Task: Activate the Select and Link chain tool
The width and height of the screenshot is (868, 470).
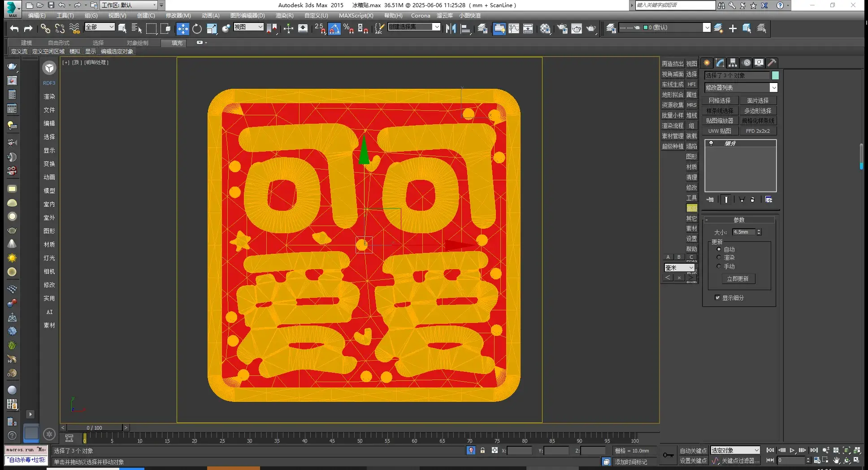Action: click(x=45, y=29)
